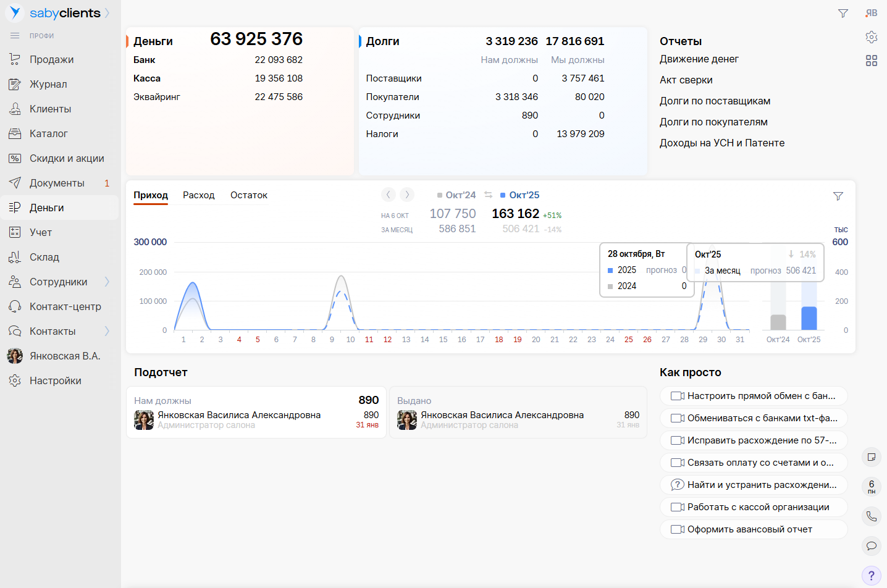Click the settings gear in right panel
887x588 pixels.
click(x=872, y=37)
